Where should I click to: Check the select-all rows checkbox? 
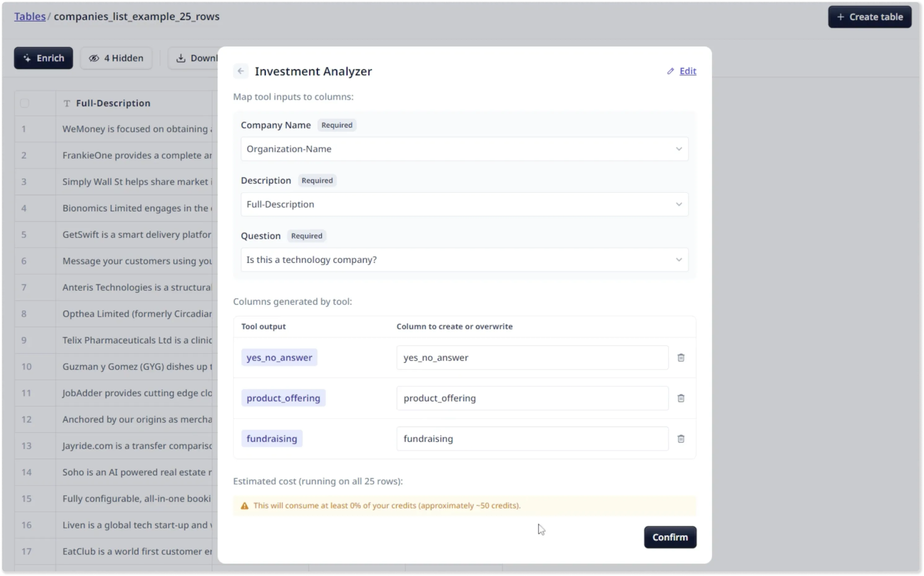click(x=25, y=103)
